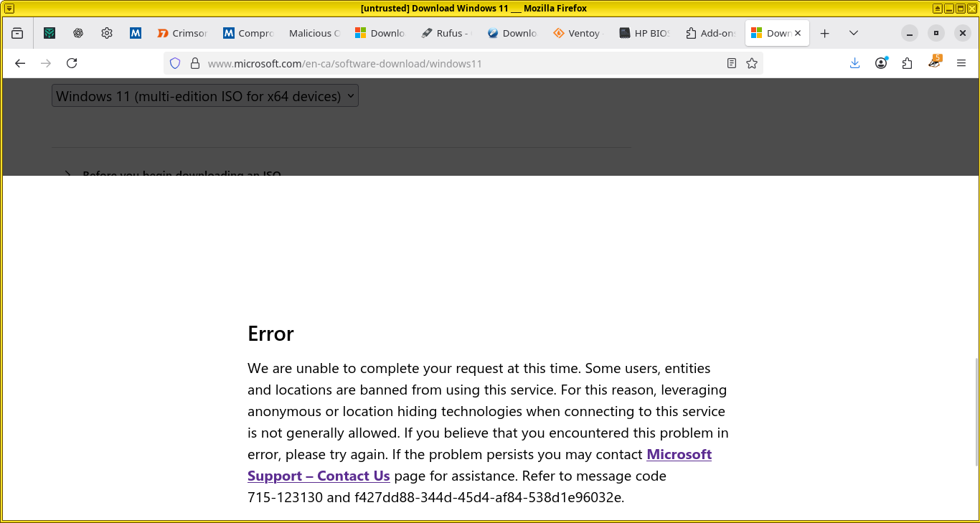Switch to the Ventoy tab
The image size is (980, 523).
pos(578,33)
